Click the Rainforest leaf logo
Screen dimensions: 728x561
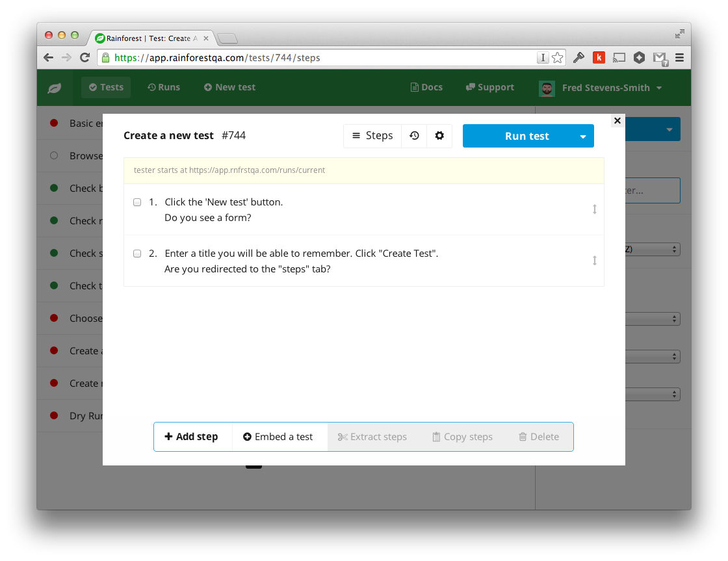(x=55, y=88)
